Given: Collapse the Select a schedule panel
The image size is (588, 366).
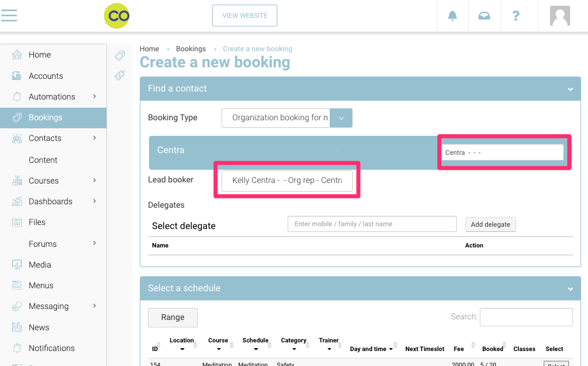Looking at the screenshot, I should tap(570, 289).
